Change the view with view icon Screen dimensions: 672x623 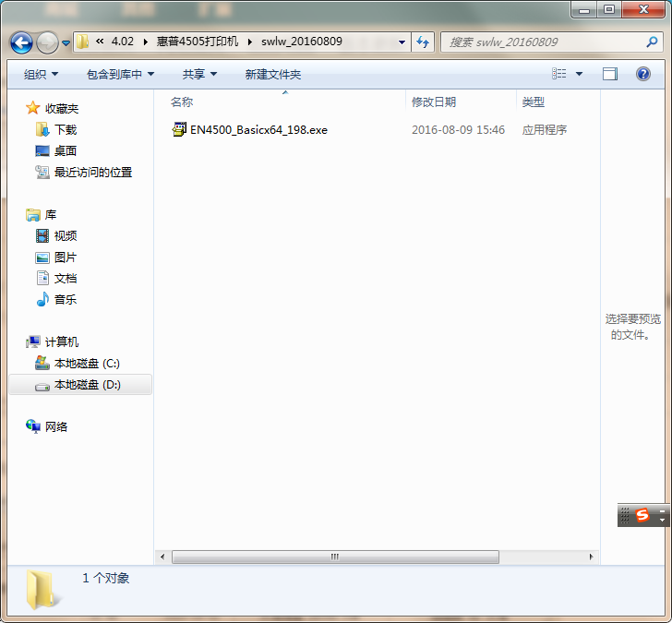pyautogui.click(x=558, y=74)
